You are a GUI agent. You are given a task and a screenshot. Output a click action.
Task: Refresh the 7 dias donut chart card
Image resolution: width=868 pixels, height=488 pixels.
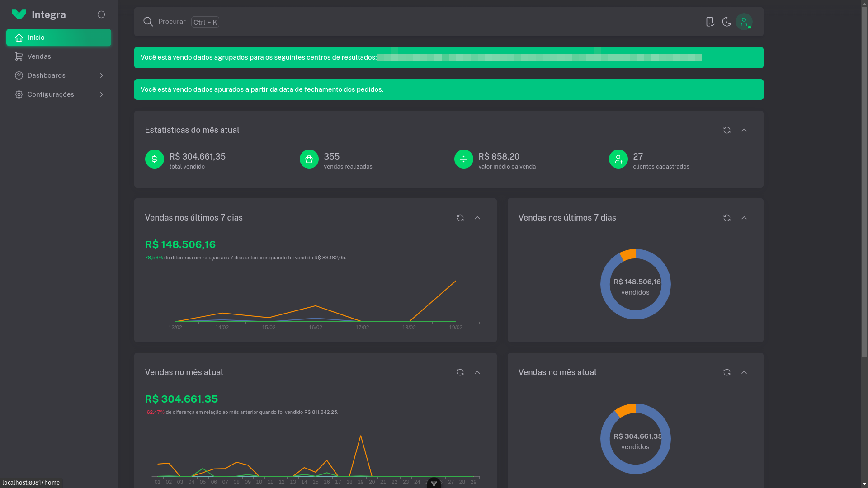tap(726, 218)
